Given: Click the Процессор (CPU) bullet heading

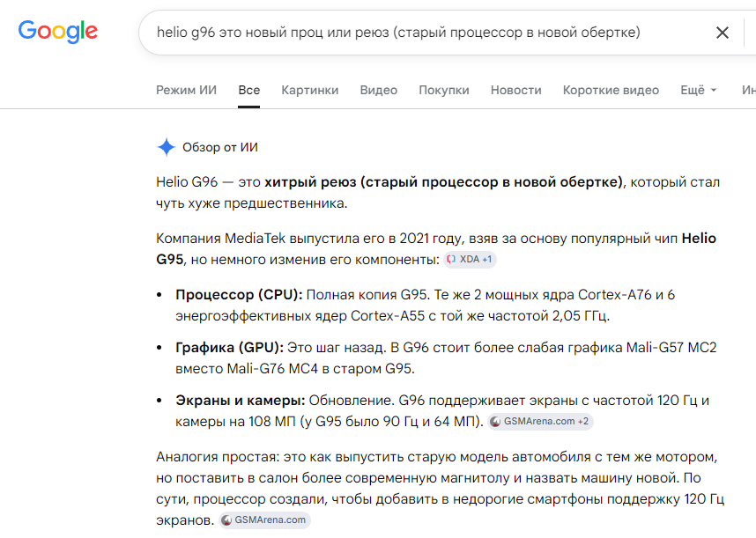Looking at the screenshot, I should 239,294.
